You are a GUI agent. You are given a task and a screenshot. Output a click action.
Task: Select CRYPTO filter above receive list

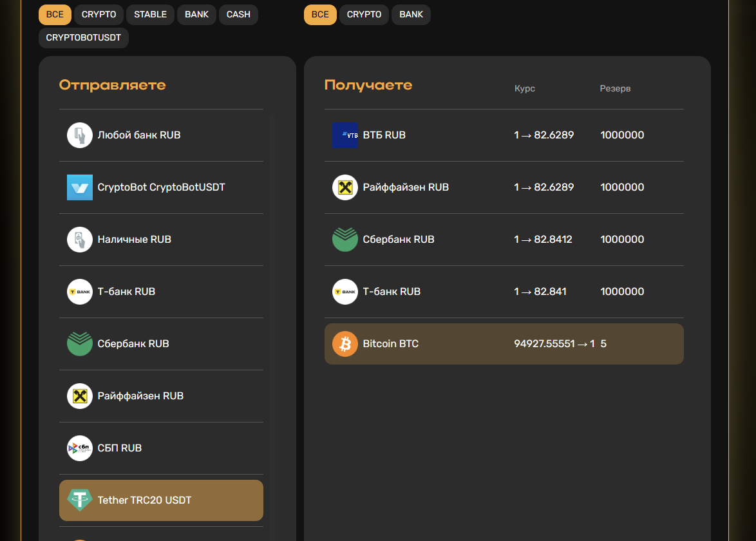click(364, 14)
